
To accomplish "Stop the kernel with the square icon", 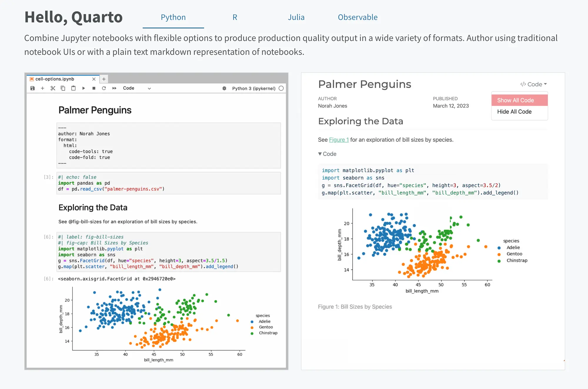I will (94, 88).
